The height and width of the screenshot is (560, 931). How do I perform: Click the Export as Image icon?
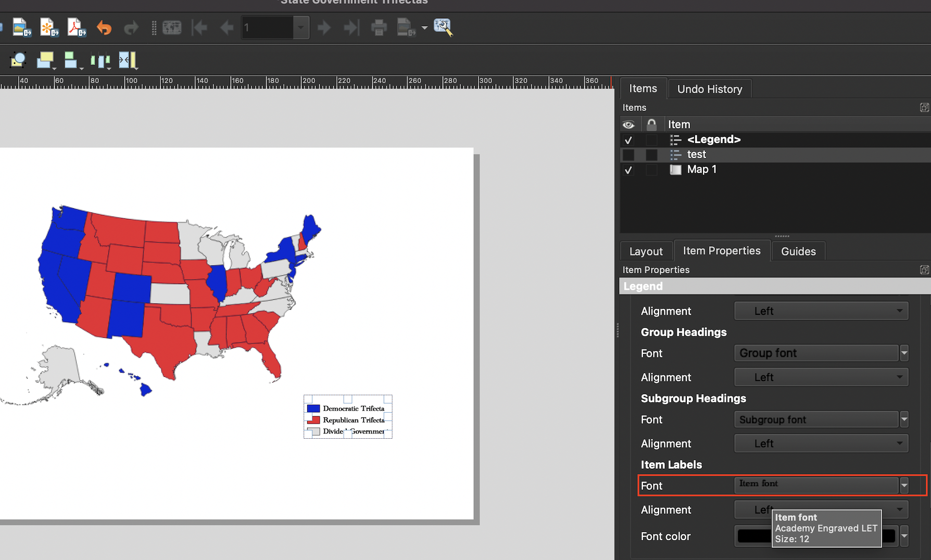22,27
